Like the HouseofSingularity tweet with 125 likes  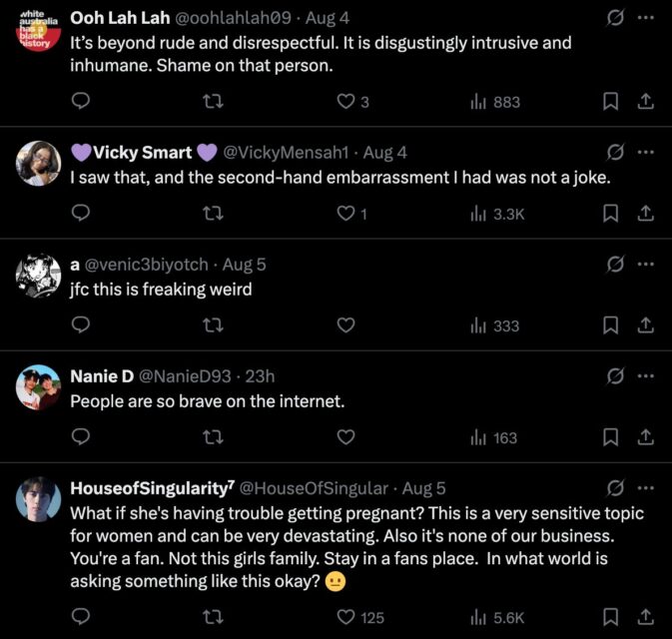tap(345, 617)
